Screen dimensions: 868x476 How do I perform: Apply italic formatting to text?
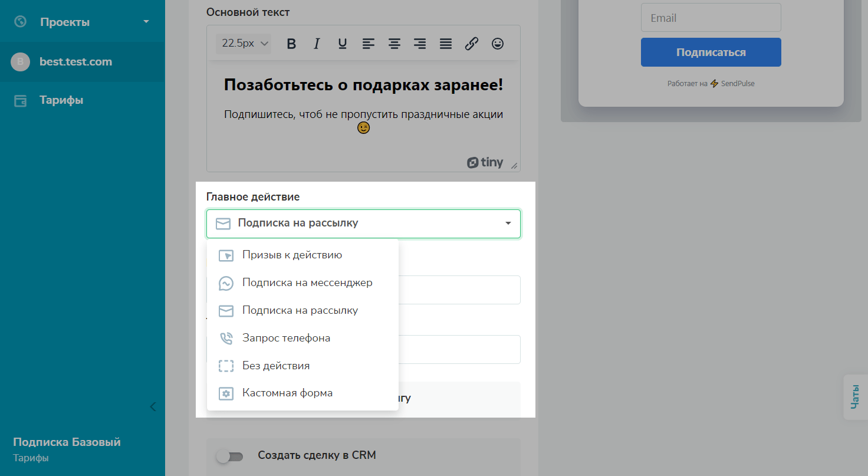(317, 44)
